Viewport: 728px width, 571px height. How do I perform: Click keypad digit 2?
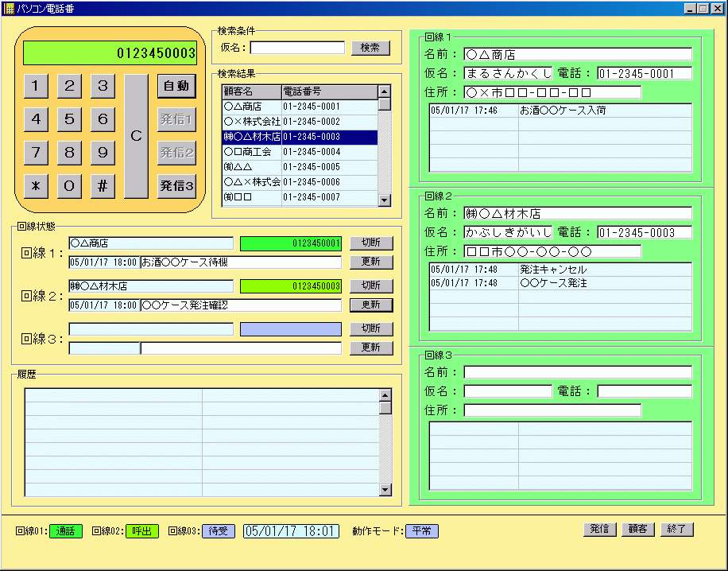[x=69, y=86]
